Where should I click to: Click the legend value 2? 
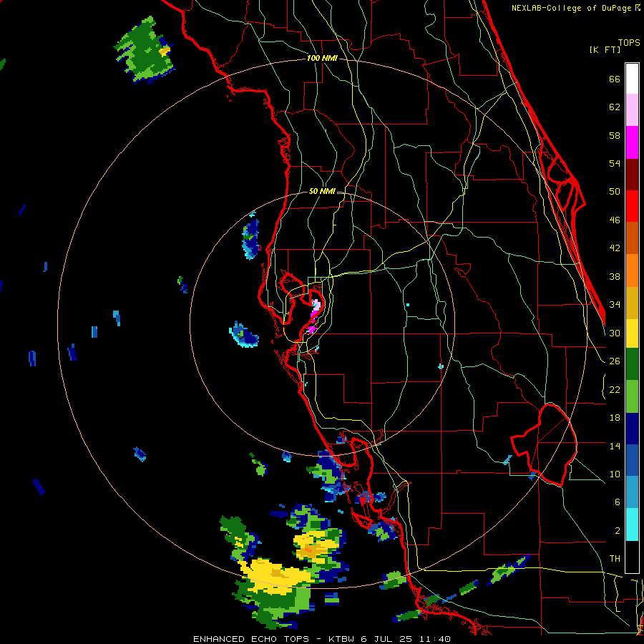tap(618, 531)
